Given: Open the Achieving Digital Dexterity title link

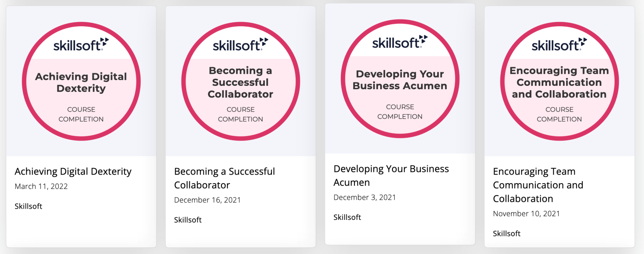Looking at the screenshot, I should [73, 171].
